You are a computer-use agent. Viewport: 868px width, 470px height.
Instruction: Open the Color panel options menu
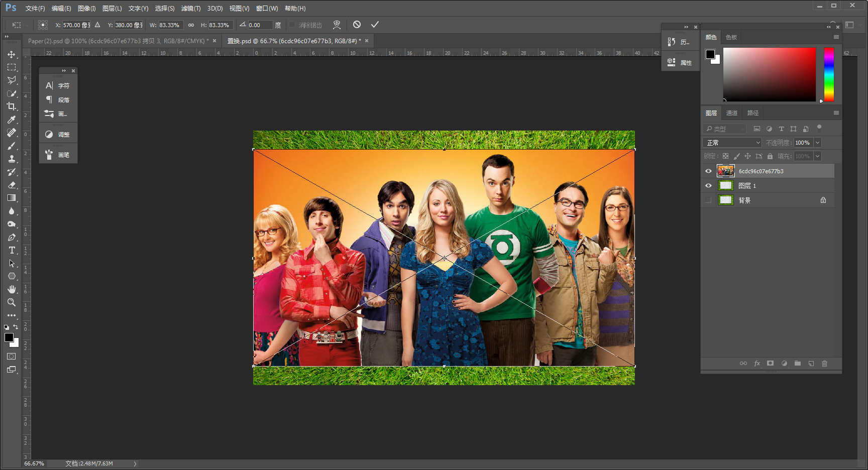(836, 37)
